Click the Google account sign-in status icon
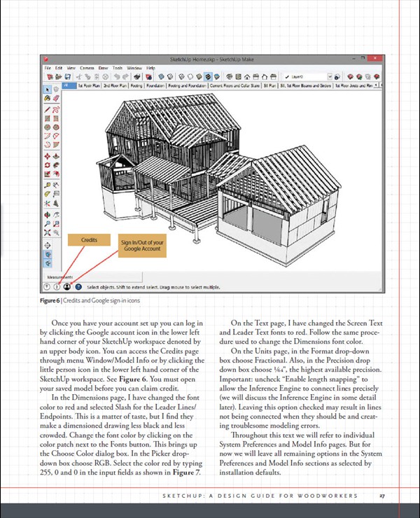 click(x=67, y=287)
